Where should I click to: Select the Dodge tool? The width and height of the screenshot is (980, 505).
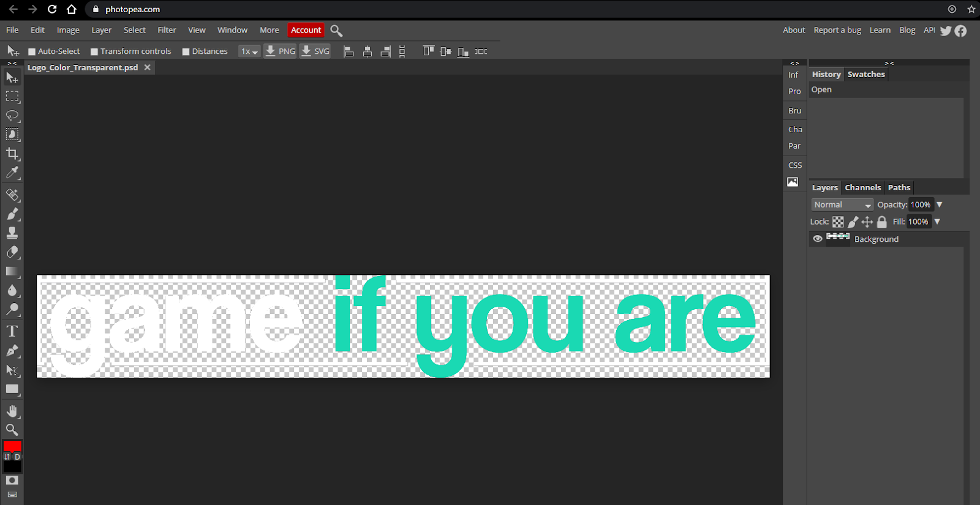(12, 309)
